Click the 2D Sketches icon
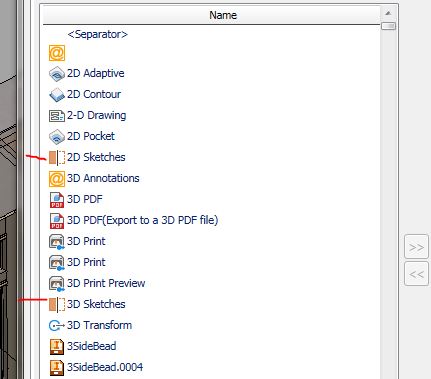Image resolution: width=431 pixels, height=379 pixels. 57,157
